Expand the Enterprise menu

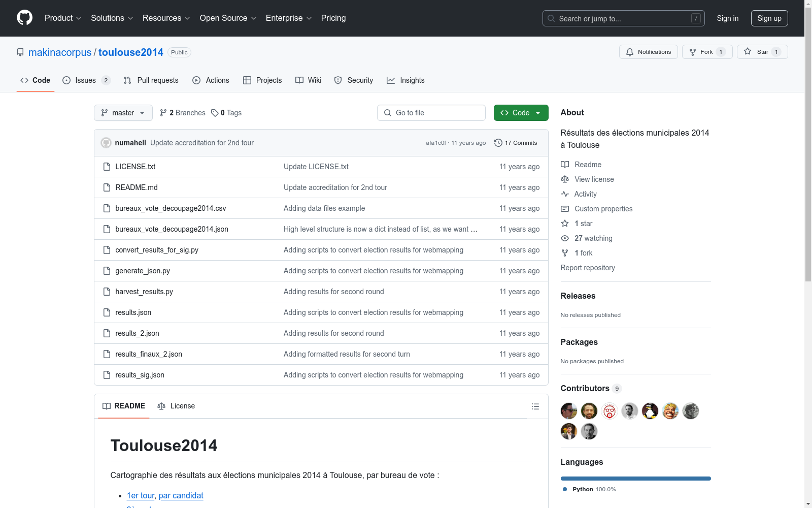[x=289, y=18]
